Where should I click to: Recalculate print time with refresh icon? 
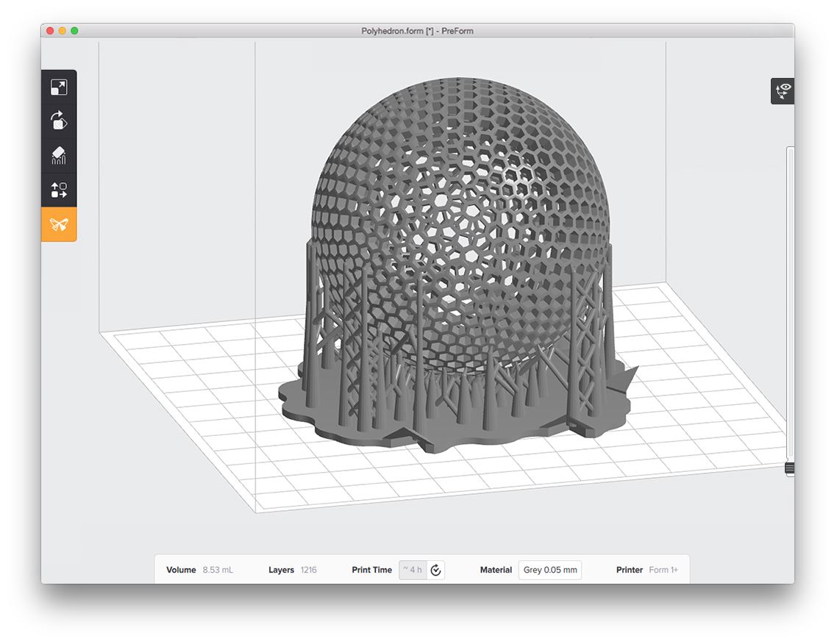point(436,570)
